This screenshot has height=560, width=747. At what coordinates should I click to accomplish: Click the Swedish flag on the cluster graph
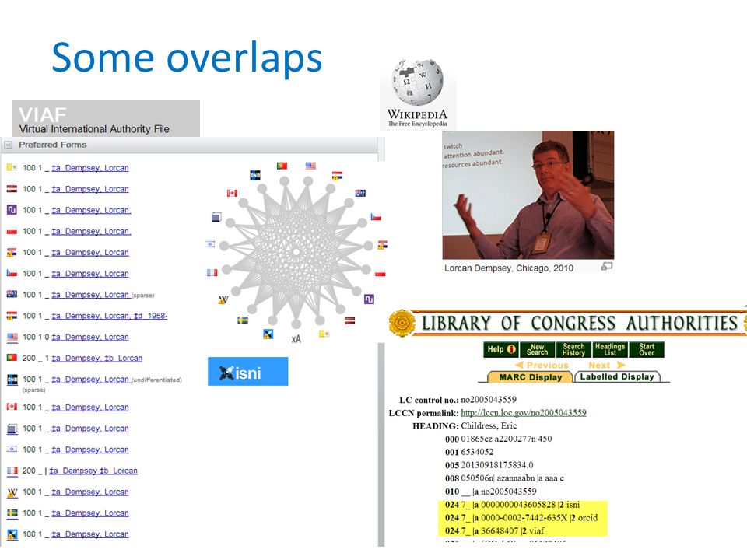[243, 320]
